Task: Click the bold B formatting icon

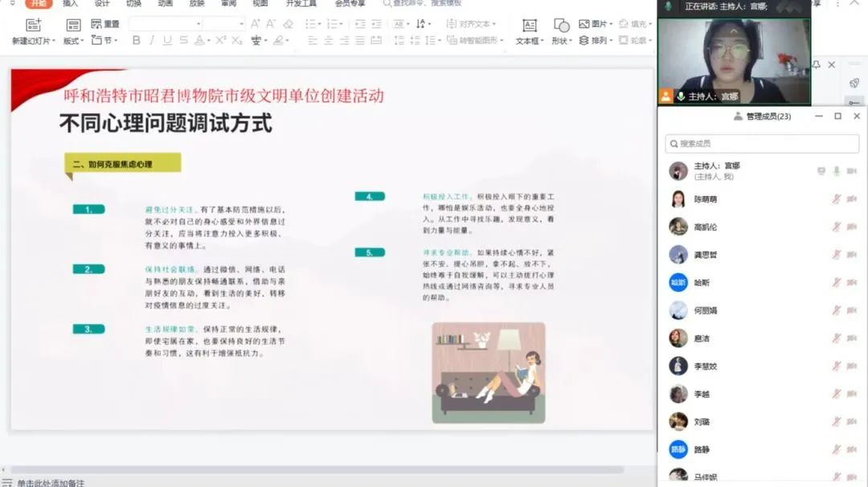Action: coord(136,40)
